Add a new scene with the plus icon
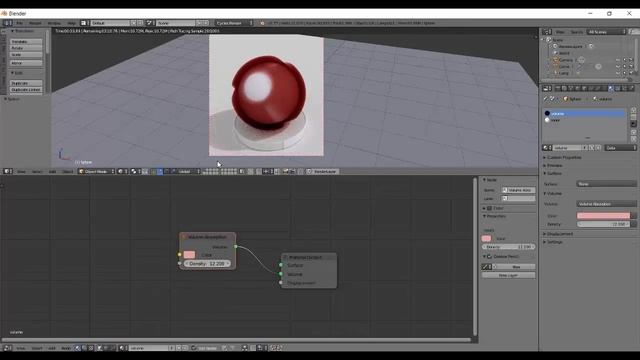 coord(199,23)
